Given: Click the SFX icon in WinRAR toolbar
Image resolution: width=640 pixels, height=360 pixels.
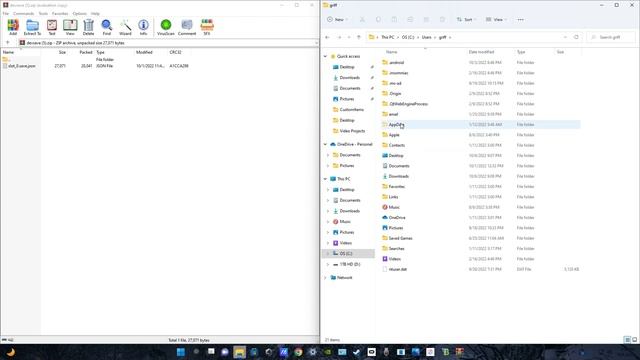Looking at the screenshot, I should (x=207, y=27).
